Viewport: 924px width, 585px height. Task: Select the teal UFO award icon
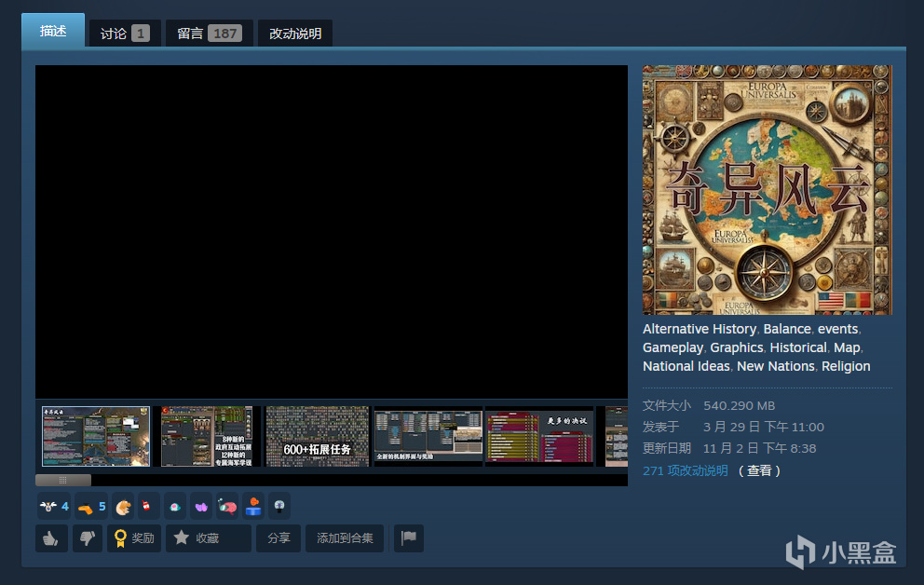tap(175, 507)
